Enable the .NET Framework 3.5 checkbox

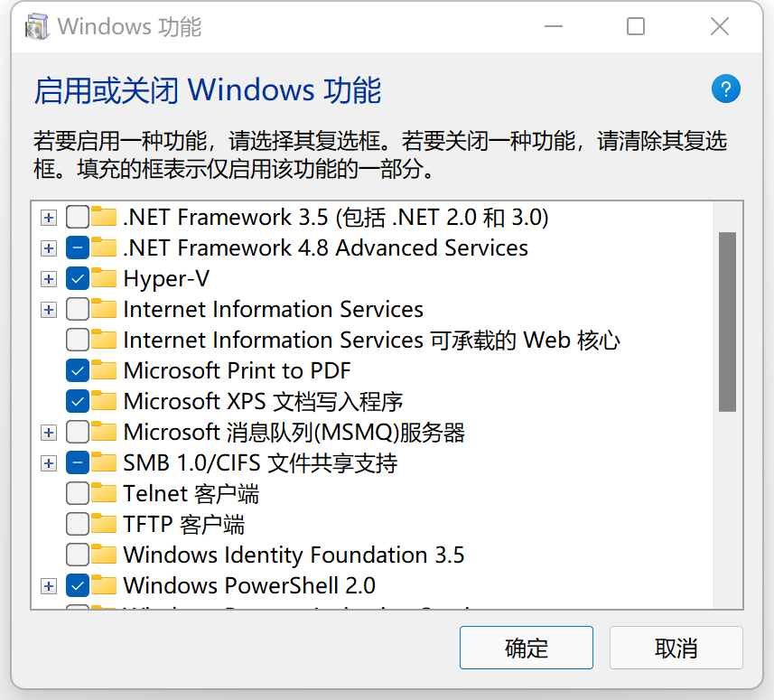coord(77,217)
